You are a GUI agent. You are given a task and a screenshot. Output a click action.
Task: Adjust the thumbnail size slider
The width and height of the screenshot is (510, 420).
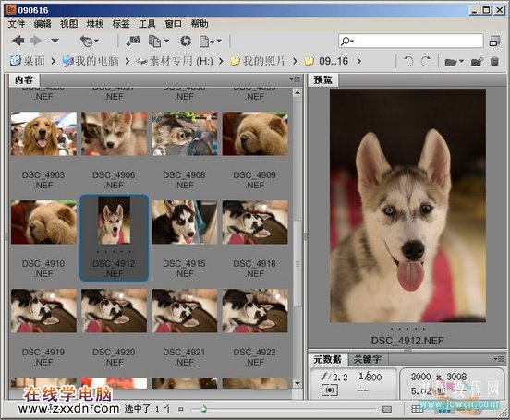[x=203, y=409]
